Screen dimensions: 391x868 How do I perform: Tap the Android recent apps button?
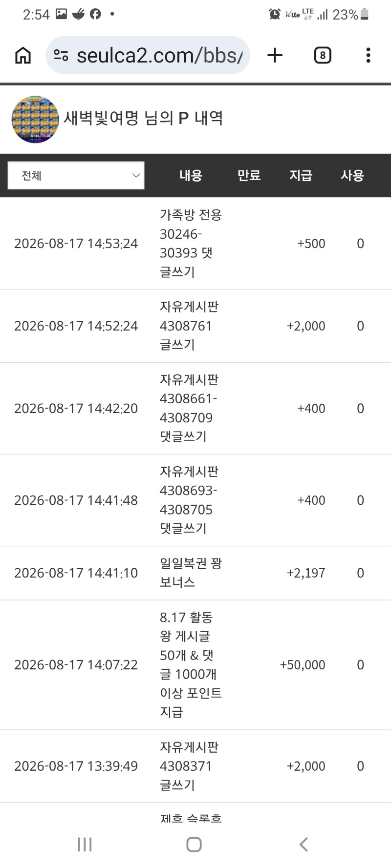point(85,844)
